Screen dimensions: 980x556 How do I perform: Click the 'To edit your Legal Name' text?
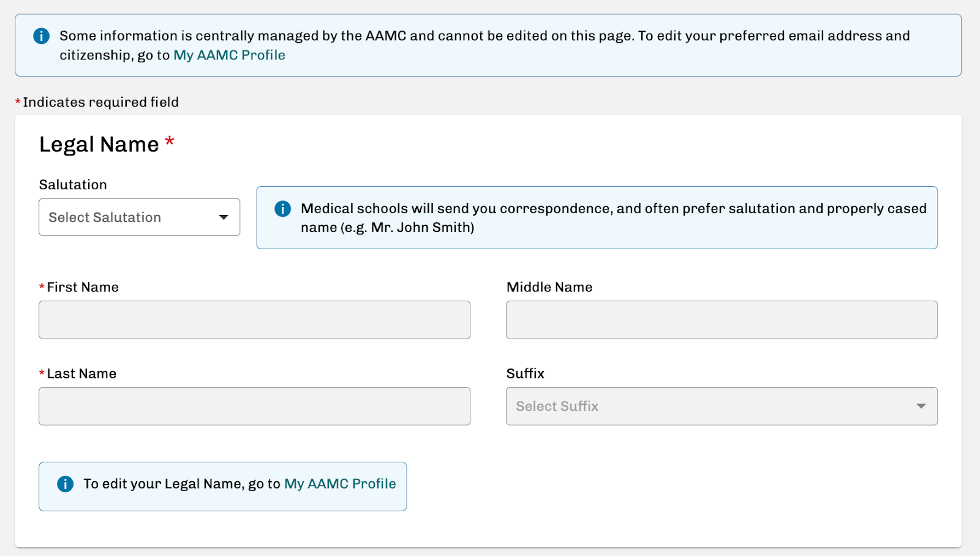pyautogui.click(x=182, y=484)
